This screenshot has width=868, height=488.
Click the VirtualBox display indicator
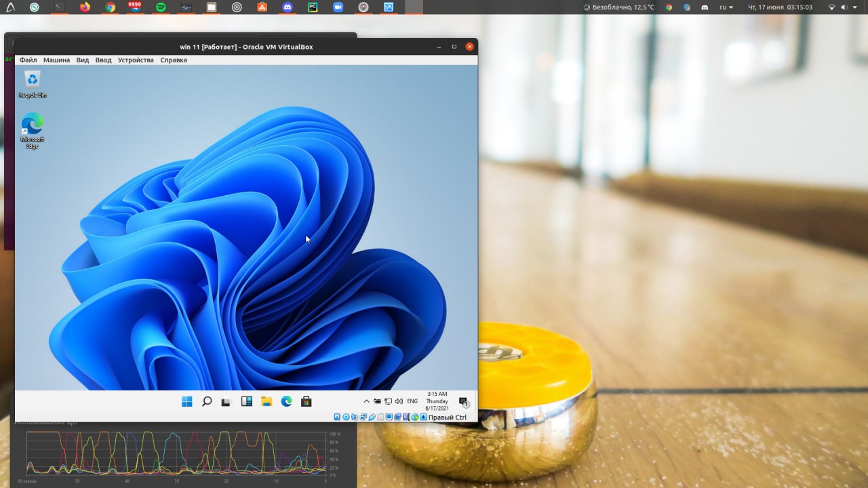coord(389,418)
